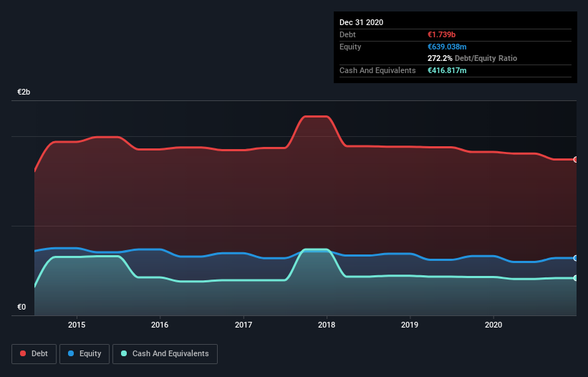588x377 pixels.
Task: Click the 2020 x-axis label
Action: pyautogui.click(x=493, y=325)
